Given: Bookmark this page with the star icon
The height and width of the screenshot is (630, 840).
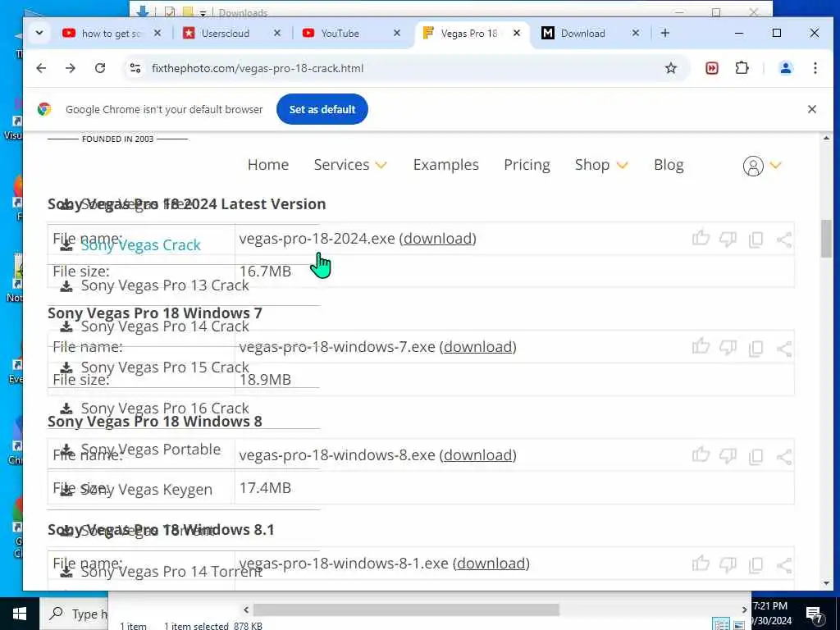Looking at the screenshot, I should [x=671, y=68].
